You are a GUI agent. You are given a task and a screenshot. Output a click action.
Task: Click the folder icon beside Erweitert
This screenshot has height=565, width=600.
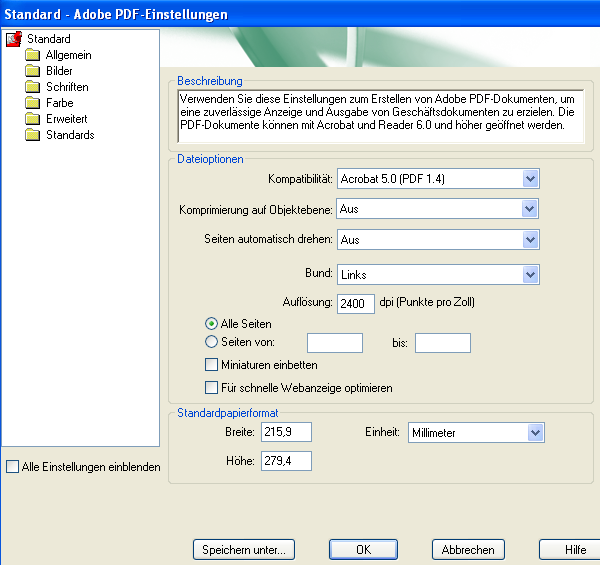33,119
